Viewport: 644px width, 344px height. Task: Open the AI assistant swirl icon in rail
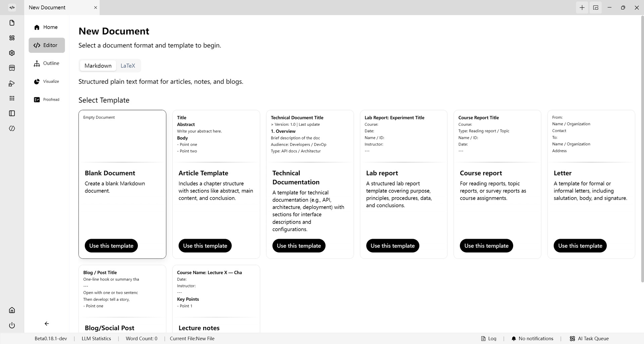[x=12, y=38]
